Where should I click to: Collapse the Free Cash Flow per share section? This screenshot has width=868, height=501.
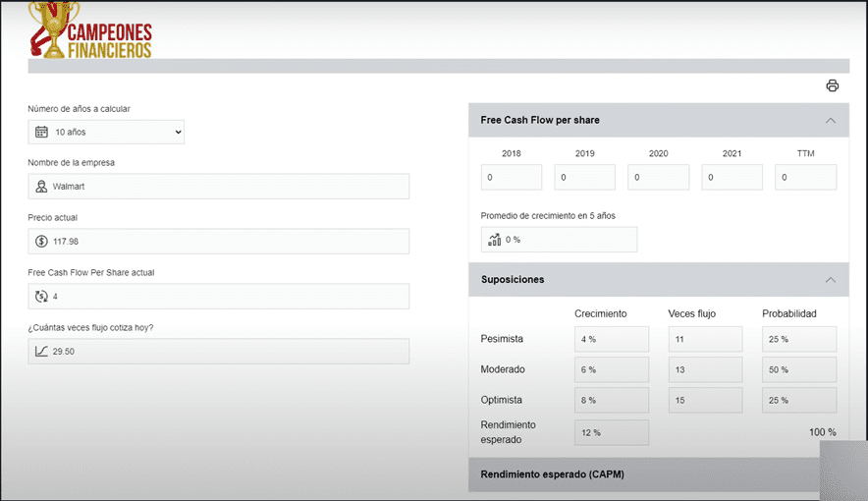830,120
